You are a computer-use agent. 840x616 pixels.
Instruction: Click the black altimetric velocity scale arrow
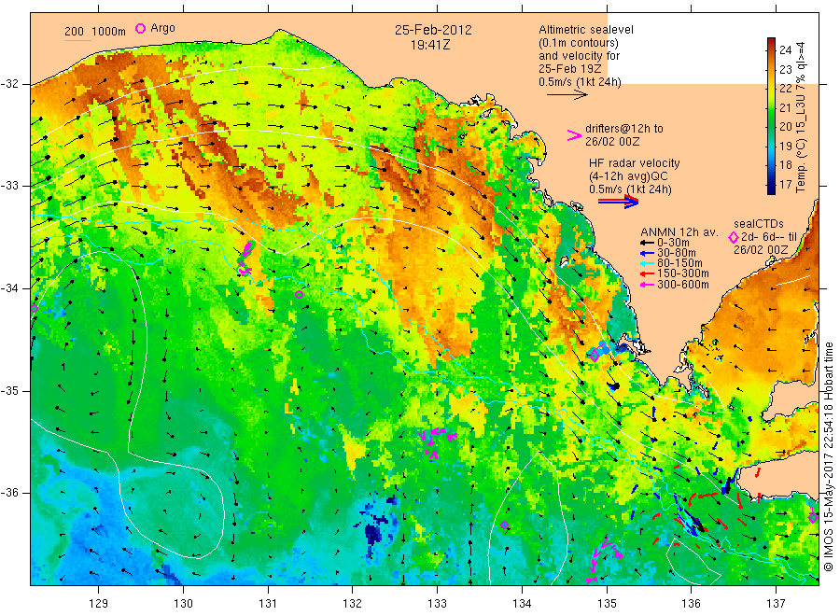pyautogui.click(x=567, y=95)
